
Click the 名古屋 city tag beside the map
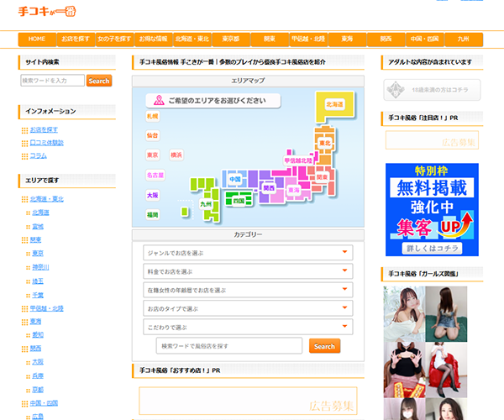point(155,175)
